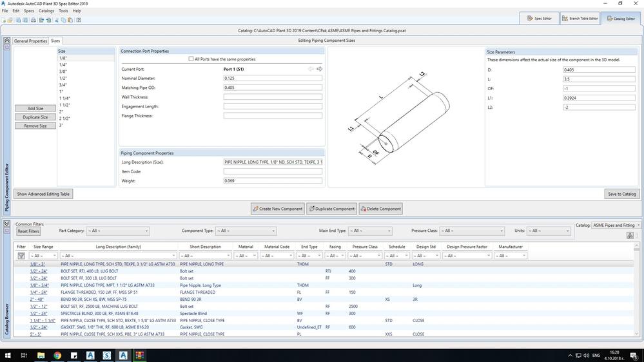Click the Wall Thickness input field
The width and height of the screenshot is (644, 362).
[x=273, y=97]
